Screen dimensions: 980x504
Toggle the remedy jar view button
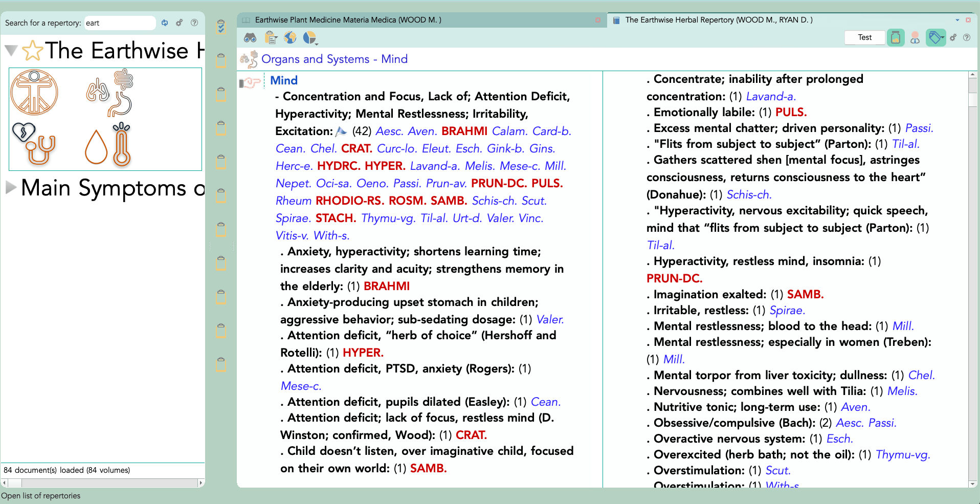coord(896,37)
